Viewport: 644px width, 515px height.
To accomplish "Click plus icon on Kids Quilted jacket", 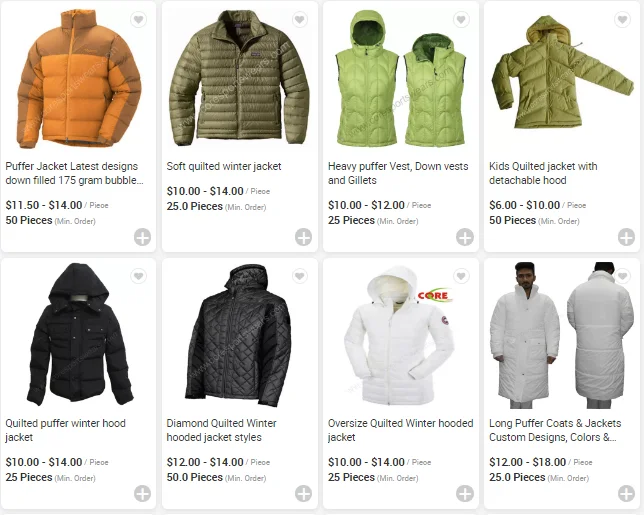I will (626, 237).
